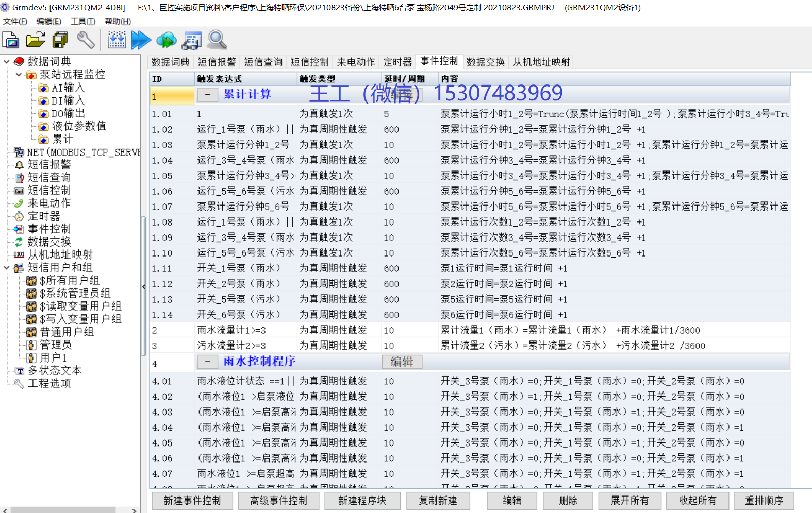Screen dimensions: 812x513
Task: Collapse the 短信用户和组 tree node
Action: pyautogui.click(x=7, y=268)
